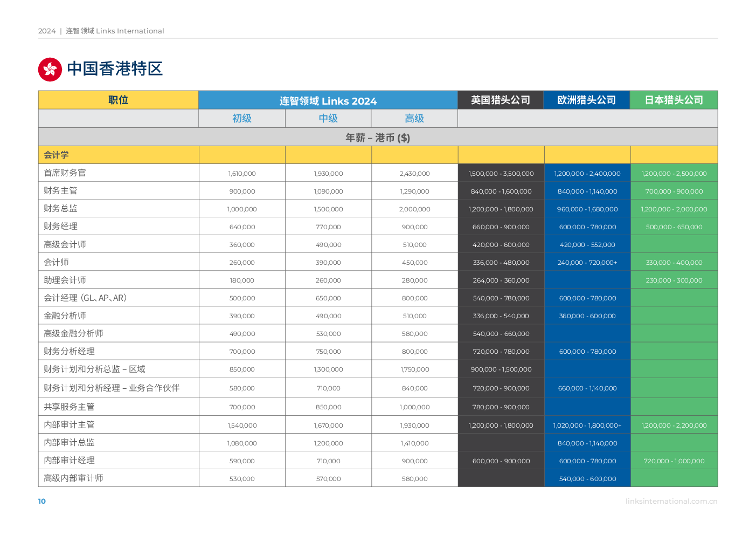Select the 会计经理 (GL、AP、AR) row label
The image size is (756, 535).
point(85,298)
